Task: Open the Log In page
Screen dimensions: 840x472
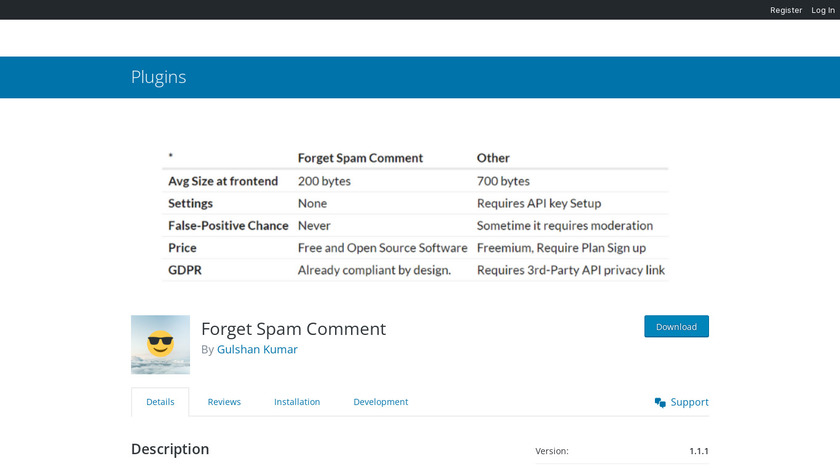Action: (822, 10)
